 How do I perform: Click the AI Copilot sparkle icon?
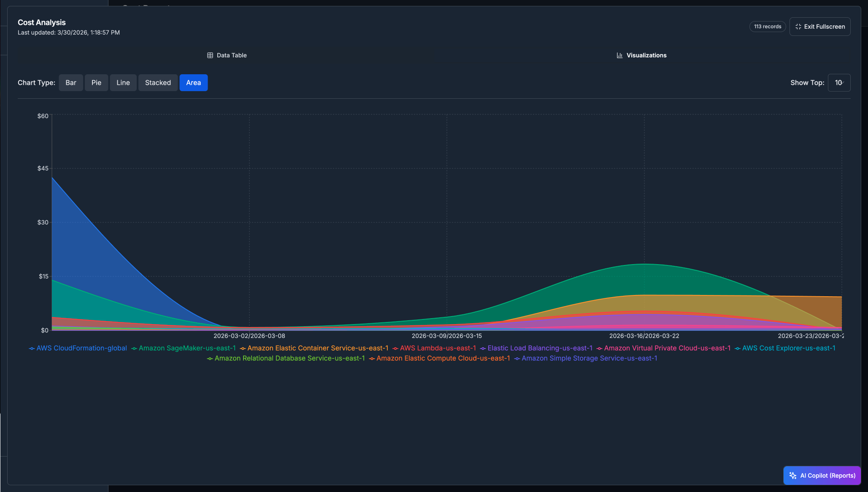click(x=793, y=476)
